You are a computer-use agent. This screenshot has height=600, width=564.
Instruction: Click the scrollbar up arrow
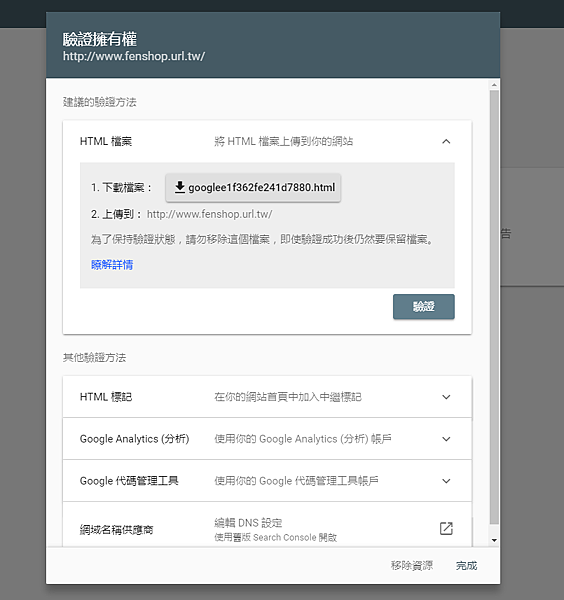(494, 85)
